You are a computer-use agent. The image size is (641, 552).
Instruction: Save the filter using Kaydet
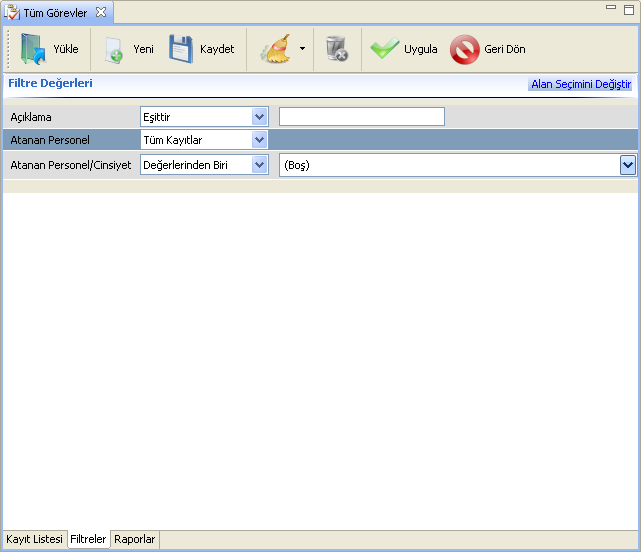[181, 49]
